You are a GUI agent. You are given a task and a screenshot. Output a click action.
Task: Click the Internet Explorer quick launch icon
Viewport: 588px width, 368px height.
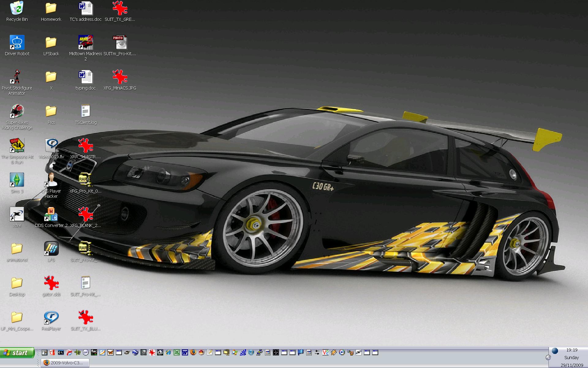point(168,352)
